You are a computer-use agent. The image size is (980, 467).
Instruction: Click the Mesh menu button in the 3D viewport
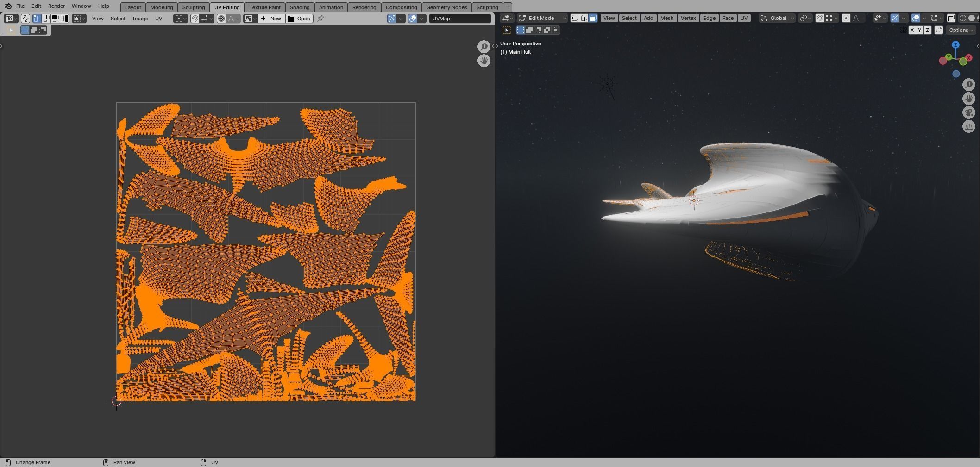coord(667,18)
